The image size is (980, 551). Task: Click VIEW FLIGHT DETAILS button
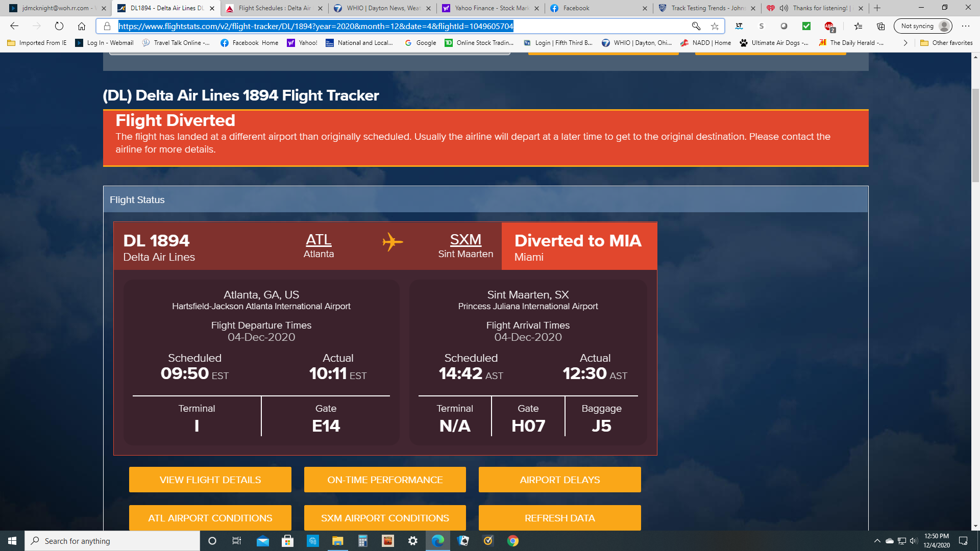point(210,480)
